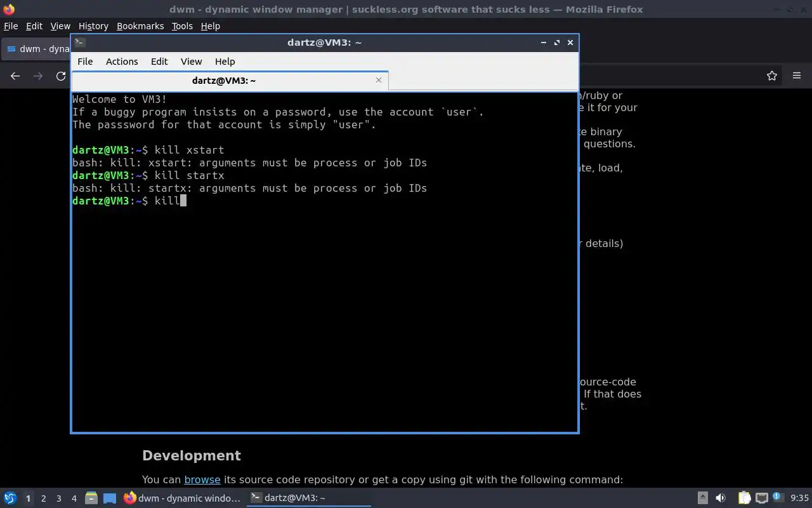Screen dimensions: 812x508
Task: Open the application launcher in the taskbar
Action: click(x=10, y=498)
